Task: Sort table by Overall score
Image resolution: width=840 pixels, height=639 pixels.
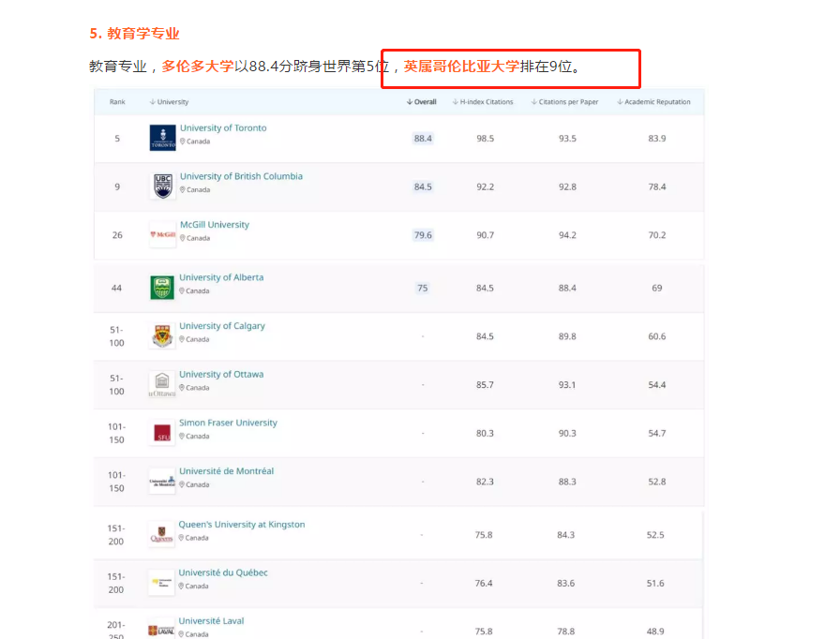Action: 422,102
